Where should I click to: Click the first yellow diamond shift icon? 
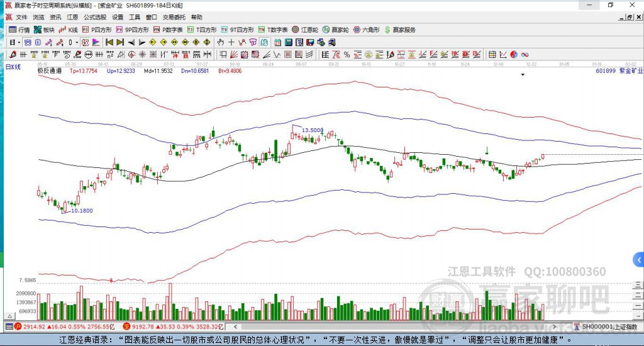(x=152, y=42)
